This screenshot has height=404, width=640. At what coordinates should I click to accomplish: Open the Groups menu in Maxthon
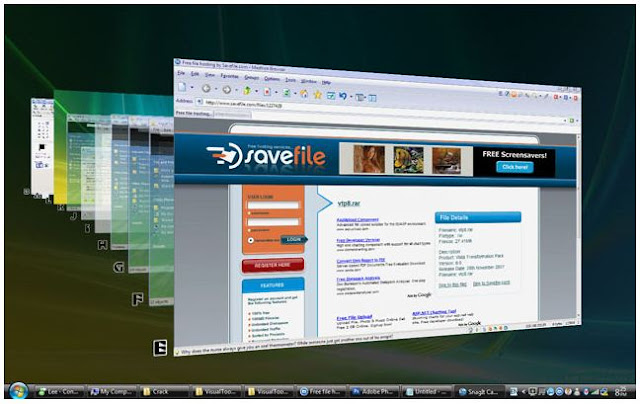pos(251,78)
